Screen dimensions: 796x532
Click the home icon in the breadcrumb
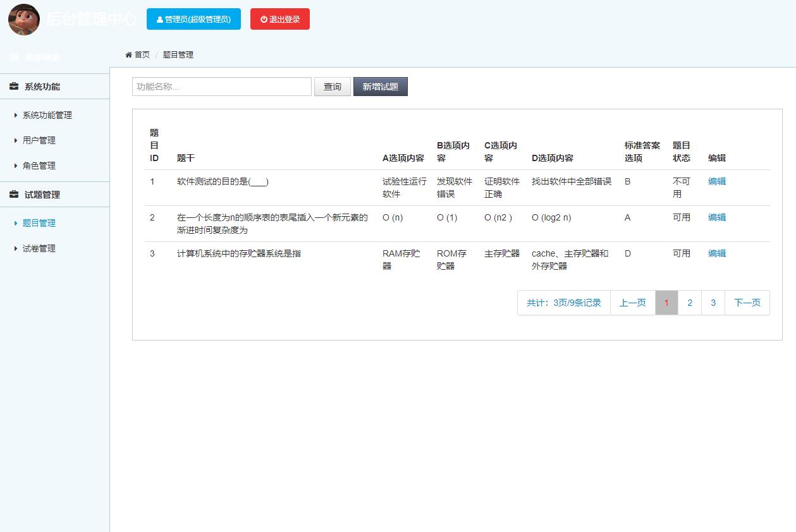click(128, 54)
